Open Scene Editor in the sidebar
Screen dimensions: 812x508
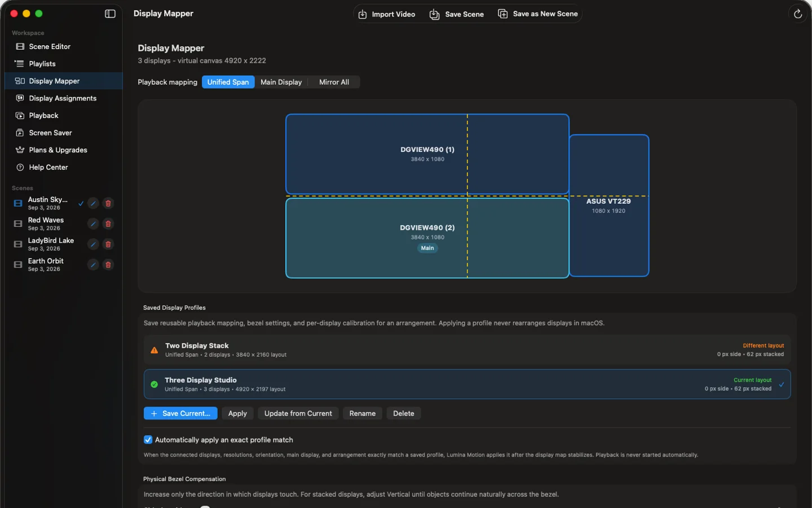tap(64, 46)
